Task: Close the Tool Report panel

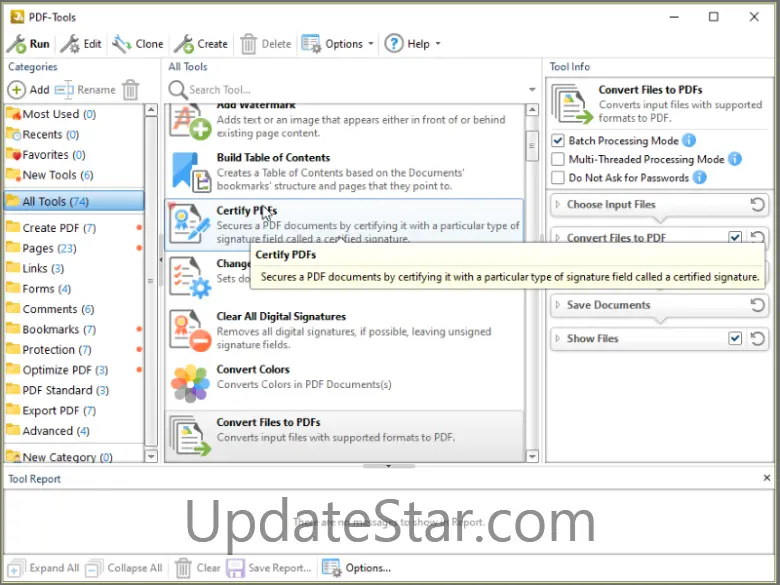Action: pyautogui.click(x=767, y=478)
